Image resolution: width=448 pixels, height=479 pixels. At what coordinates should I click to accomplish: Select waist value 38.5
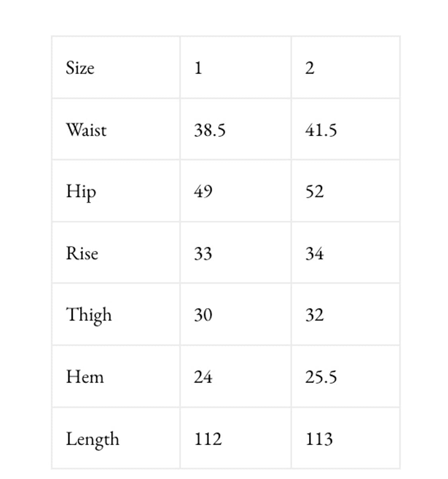point(210,130)
